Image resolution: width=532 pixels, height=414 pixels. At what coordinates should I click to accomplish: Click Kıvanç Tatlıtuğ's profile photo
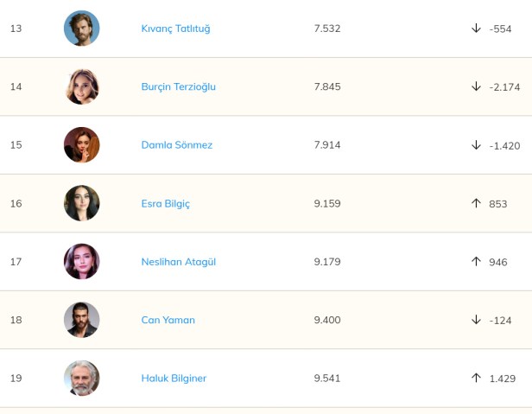click(x=82, y=29)
